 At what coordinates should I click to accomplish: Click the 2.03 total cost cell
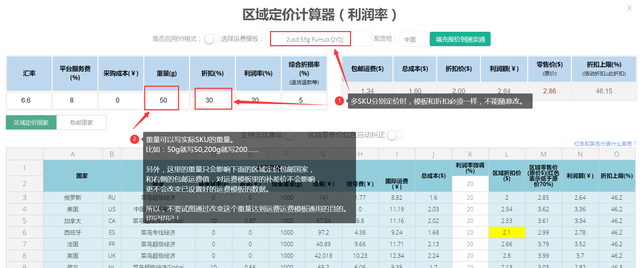point(434,209)
